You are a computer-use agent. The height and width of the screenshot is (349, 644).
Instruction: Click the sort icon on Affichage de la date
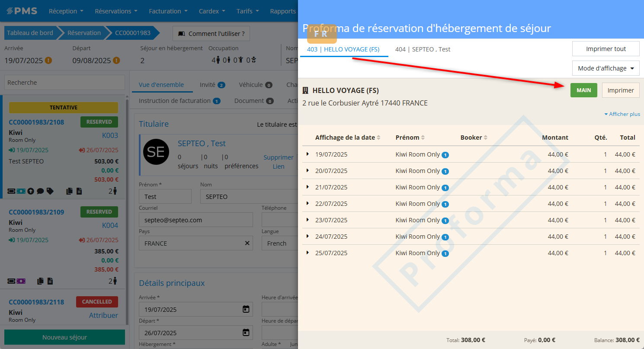378,138
